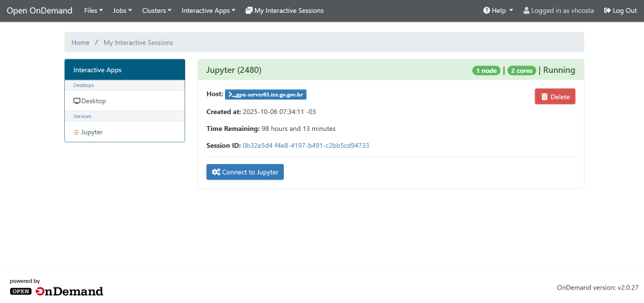Expand the Interactive Apps navbar dropdown
The height and width of the screenshot is (303, 644).
point(208,11)
